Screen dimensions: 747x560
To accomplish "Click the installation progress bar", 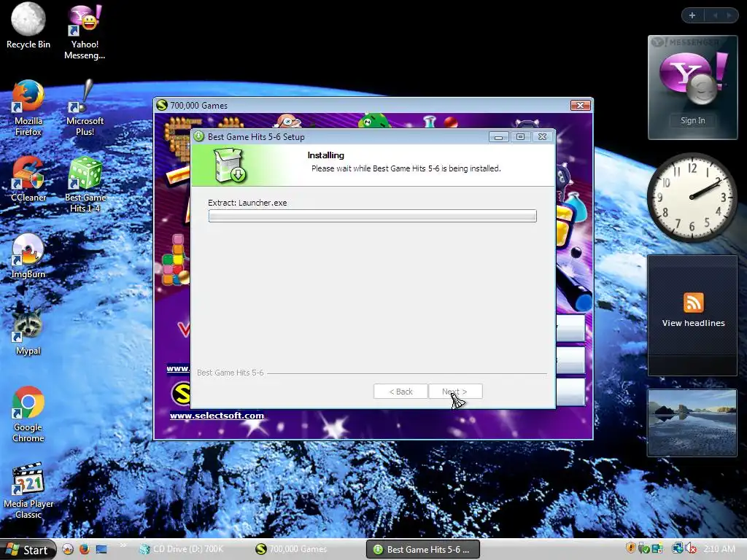I will tap(373, 216).
